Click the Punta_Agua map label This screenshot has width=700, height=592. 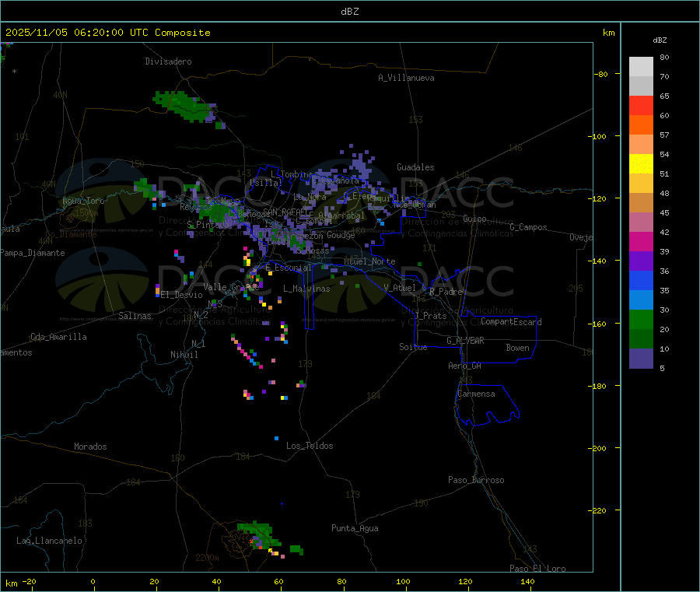[355, 528]
